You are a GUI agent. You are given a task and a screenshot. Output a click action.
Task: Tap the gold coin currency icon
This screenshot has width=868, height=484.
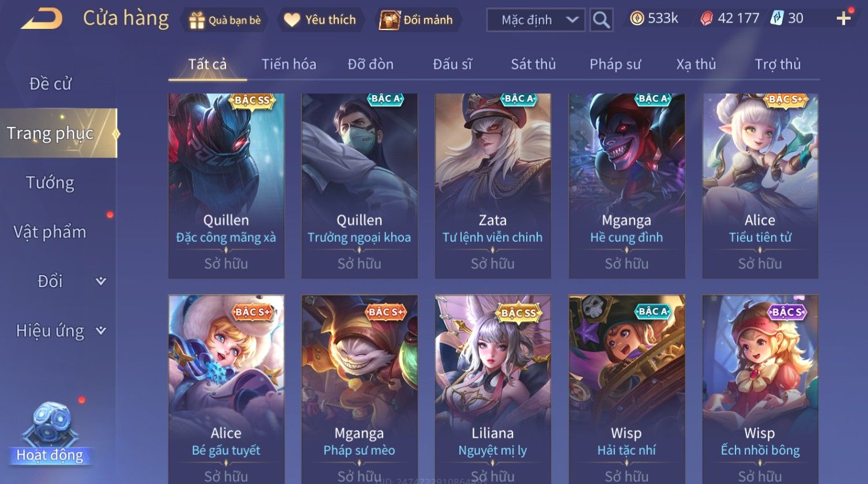637,19
